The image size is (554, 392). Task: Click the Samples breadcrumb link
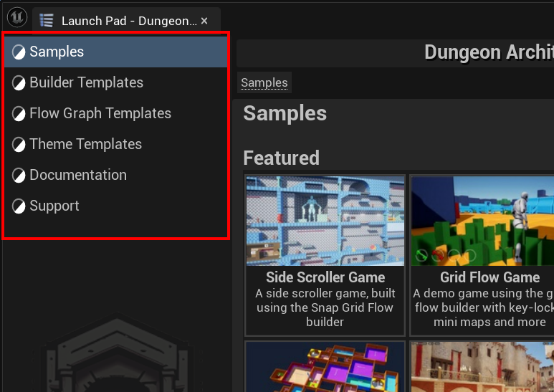click(264, 82)
